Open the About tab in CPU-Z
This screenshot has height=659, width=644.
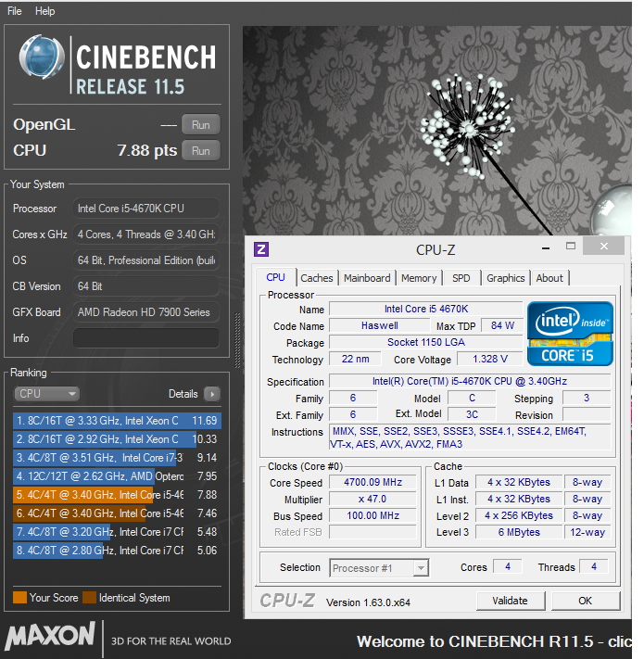coord(549,278)
